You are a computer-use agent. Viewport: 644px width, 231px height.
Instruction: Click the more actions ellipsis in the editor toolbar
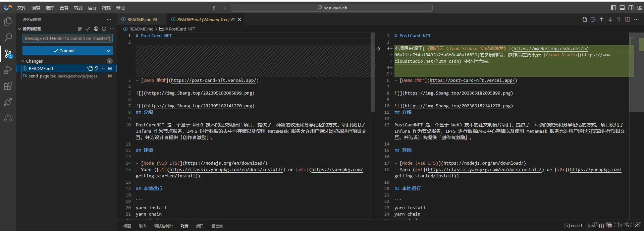click(x=636, y=19)
